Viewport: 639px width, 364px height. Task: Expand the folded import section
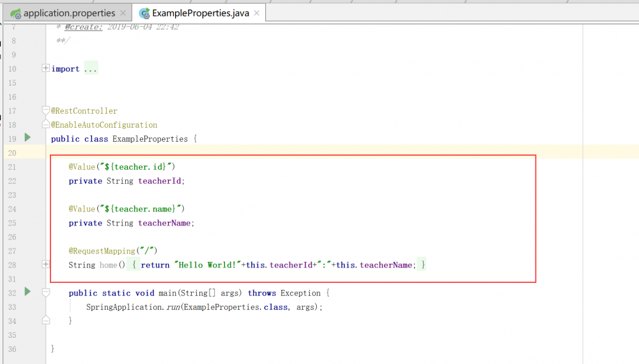(45, 68)
